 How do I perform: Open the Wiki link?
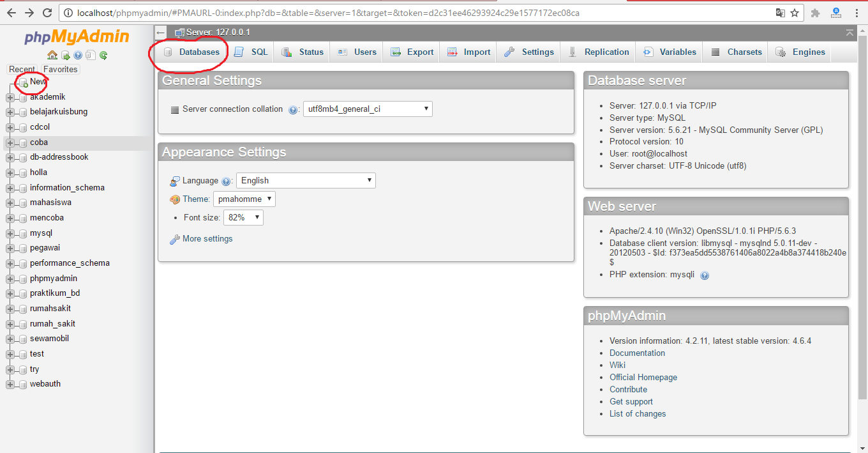point(617,365)
